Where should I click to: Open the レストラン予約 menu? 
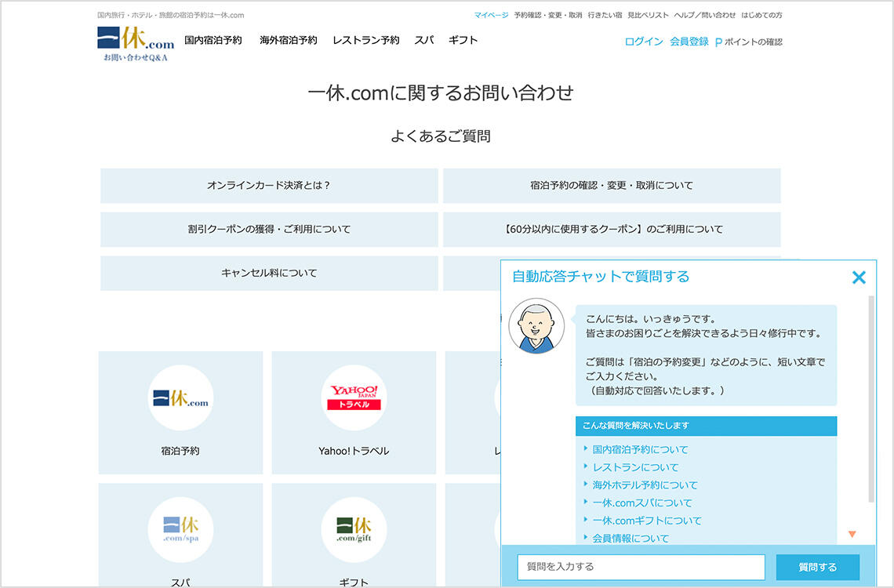[x=366, y=40]
